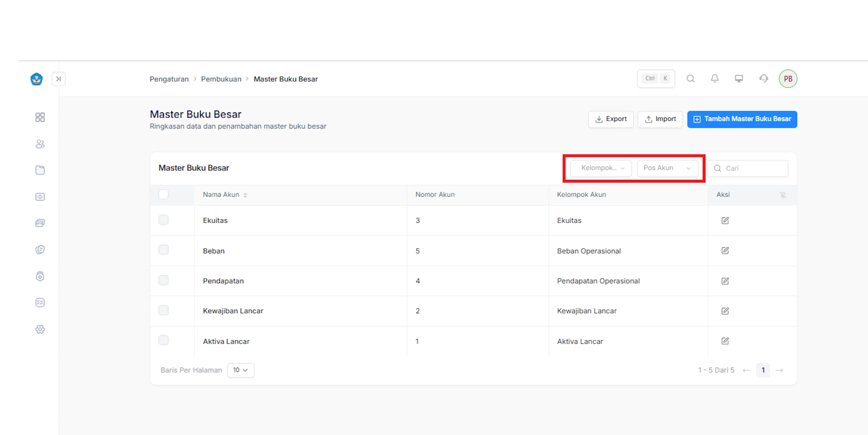Viewport: 868px width, 435px height.
Task: Check the Beban row checkbox
Action: click(x=163, y=250)
